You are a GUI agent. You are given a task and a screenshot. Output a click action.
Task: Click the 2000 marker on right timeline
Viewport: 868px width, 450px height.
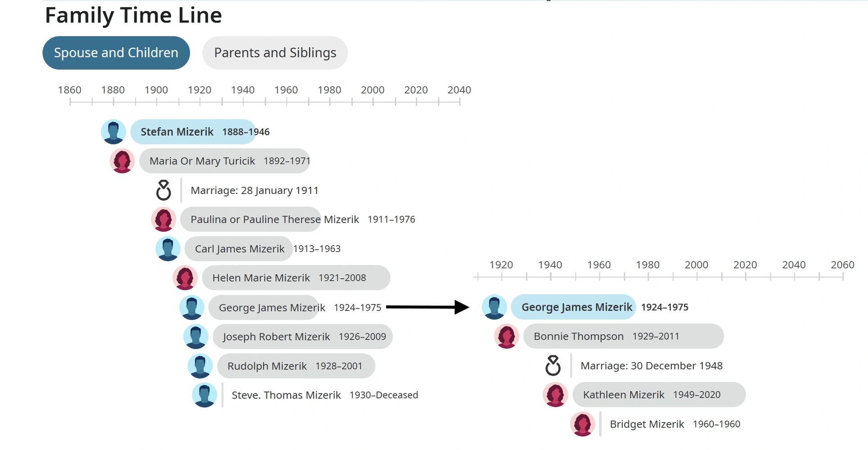[696, 265]
